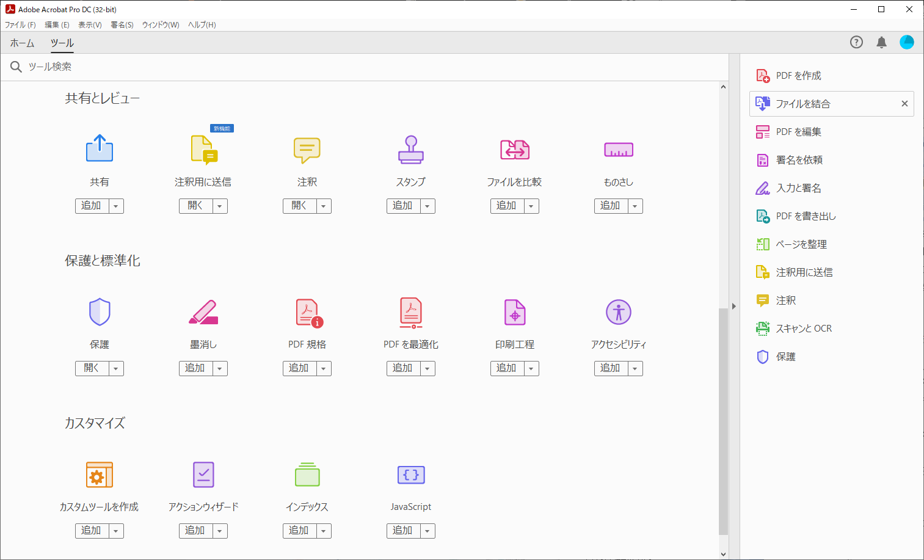The width and height of the screenshot is (924, 560).
Task: Click the PDF を最適化 optimize icon
Action: (411, 313)
